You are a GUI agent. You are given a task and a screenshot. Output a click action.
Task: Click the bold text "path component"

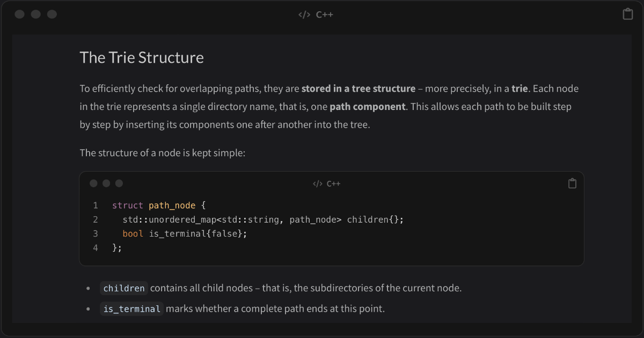coord(368,107)
